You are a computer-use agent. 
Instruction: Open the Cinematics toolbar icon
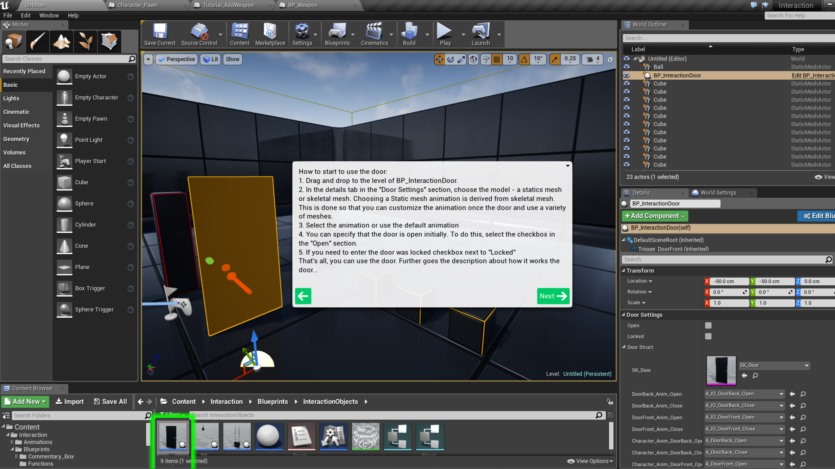point(374,34)
